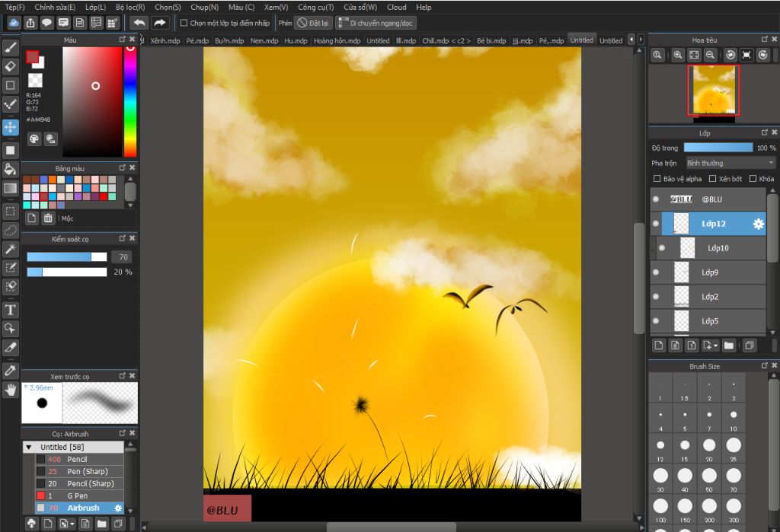Click the Đặt lại reset button
Screen dimensions: 780x532
(x=313, y=23)
